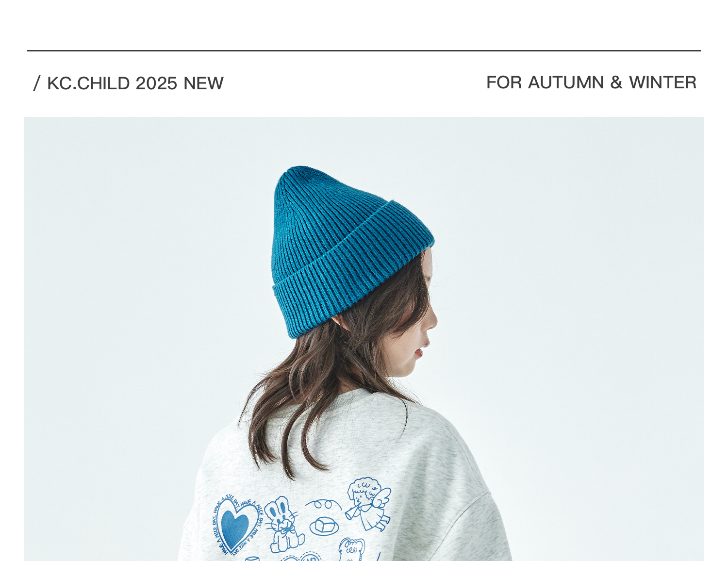Click the winged angel illustration print
728x561 pixels.
(x=369, y=504)
